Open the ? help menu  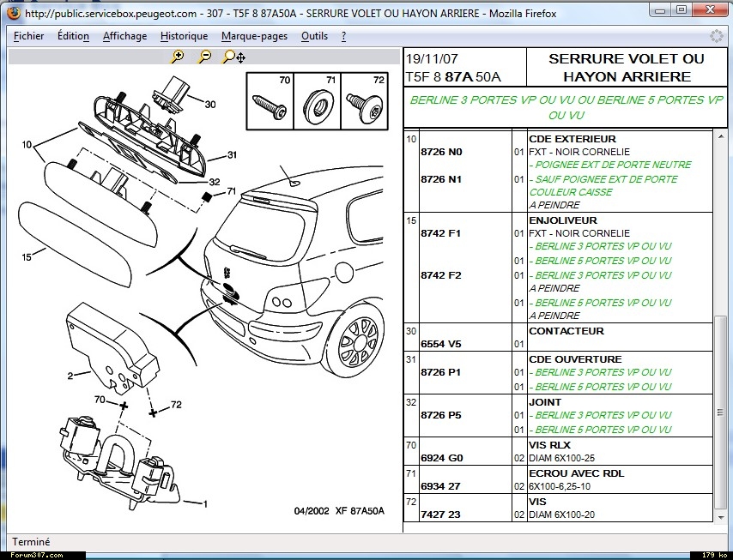pyautogui.click(x=343, y=36)
